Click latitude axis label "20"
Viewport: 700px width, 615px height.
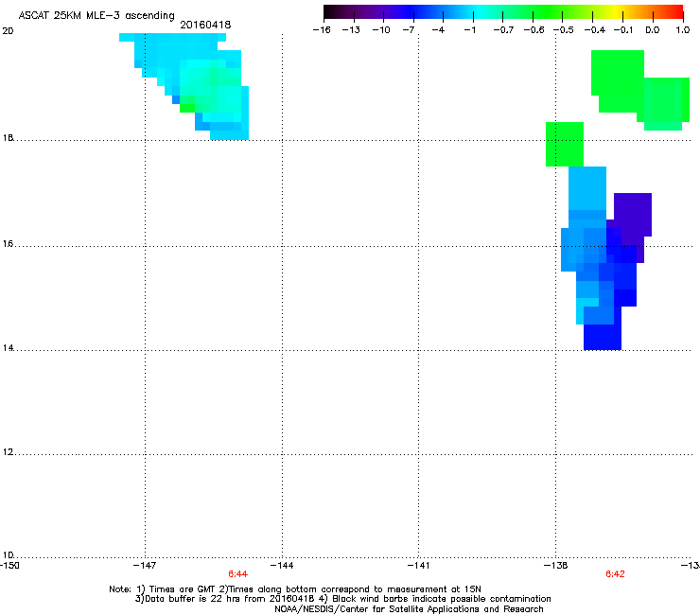pyautogui.click(x=8, y=31)
